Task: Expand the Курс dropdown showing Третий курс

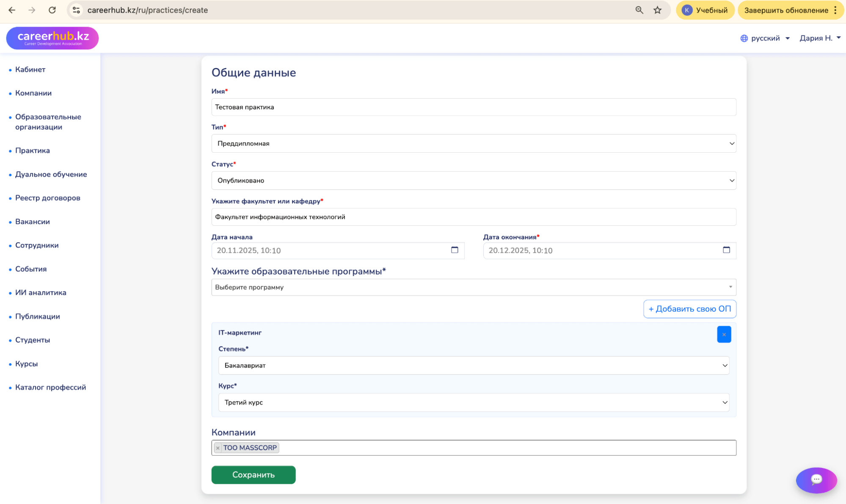Action: point(473,403)
